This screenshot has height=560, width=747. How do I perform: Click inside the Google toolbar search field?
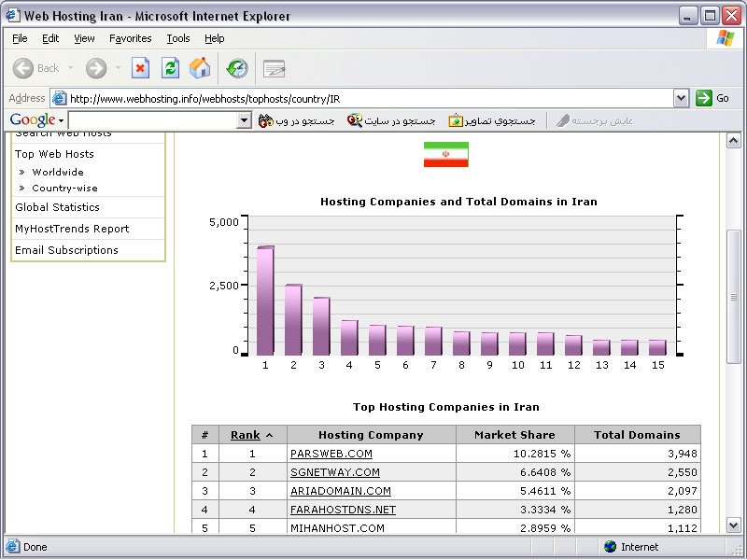(x=151, y=120)
